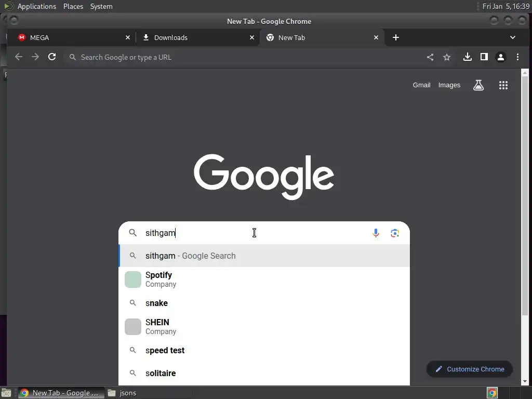Open the System menu
Image resolution: width=532 pixels, height=399 pixels.
tap(101, 6)
